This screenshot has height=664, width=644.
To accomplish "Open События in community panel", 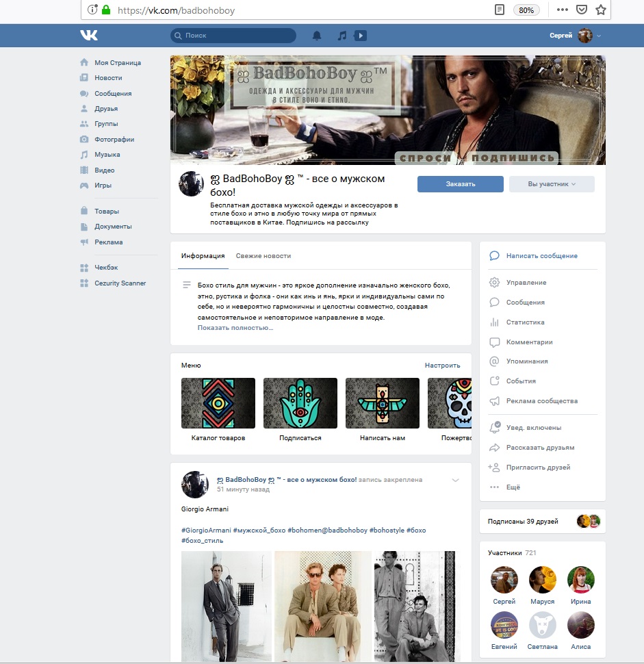I will tap(521, 381).
